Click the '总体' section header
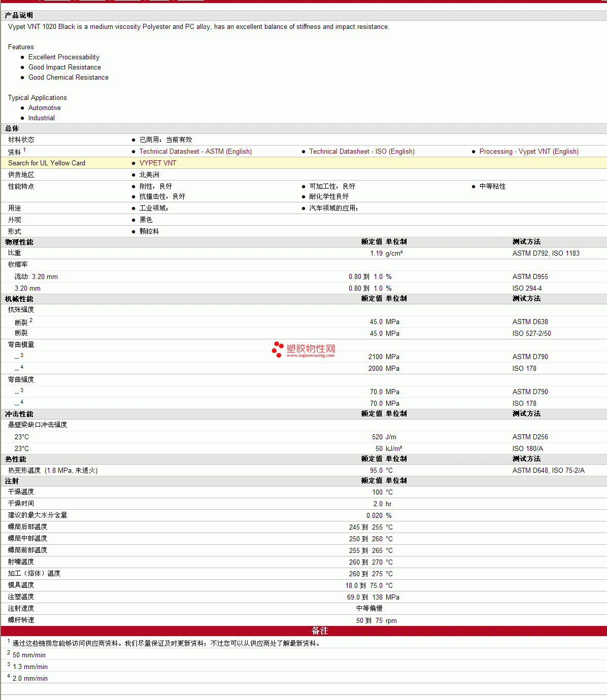The image size is (607, 700). coord(12,128)
